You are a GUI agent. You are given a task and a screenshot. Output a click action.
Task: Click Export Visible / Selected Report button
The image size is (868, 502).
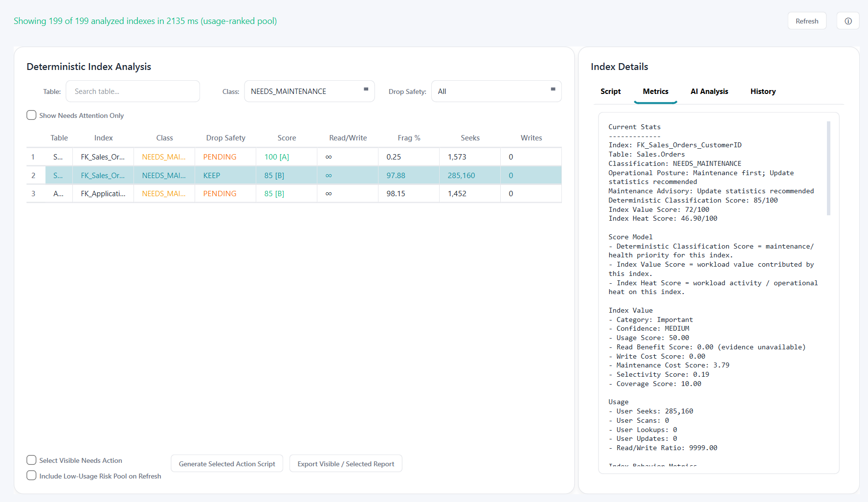[x=346, y=464]
